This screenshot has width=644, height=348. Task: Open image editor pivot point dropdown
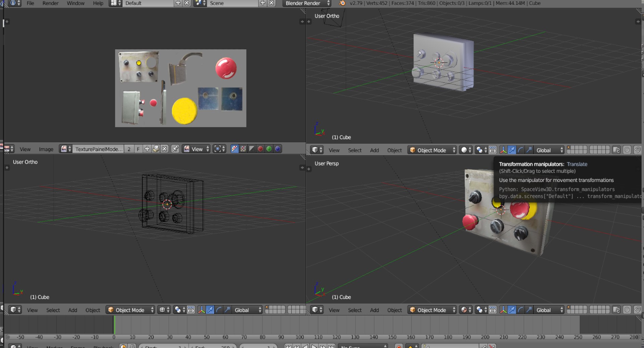click(x=220, y=149)
